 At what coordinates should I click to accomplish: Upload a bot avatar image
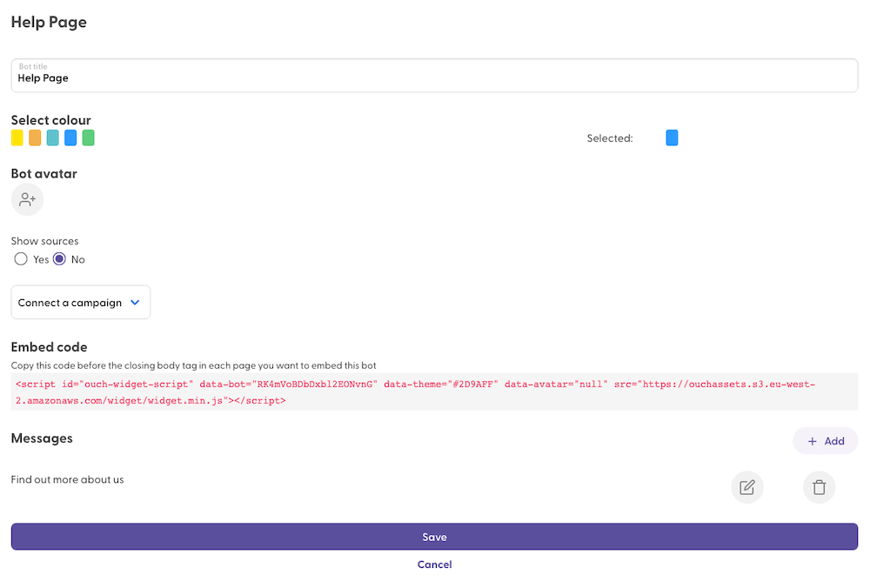27,200
